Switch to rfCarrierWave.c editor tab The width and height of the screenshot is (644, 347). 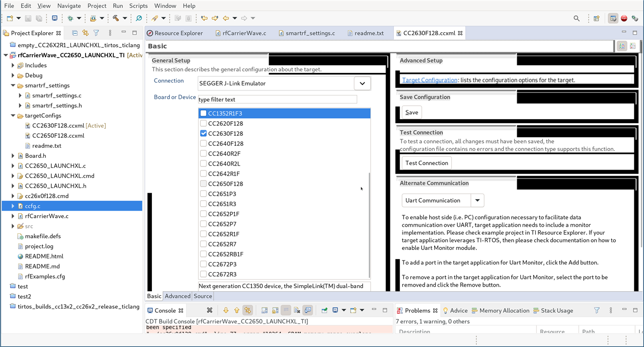pyautogui.click(x=240, y=33)
